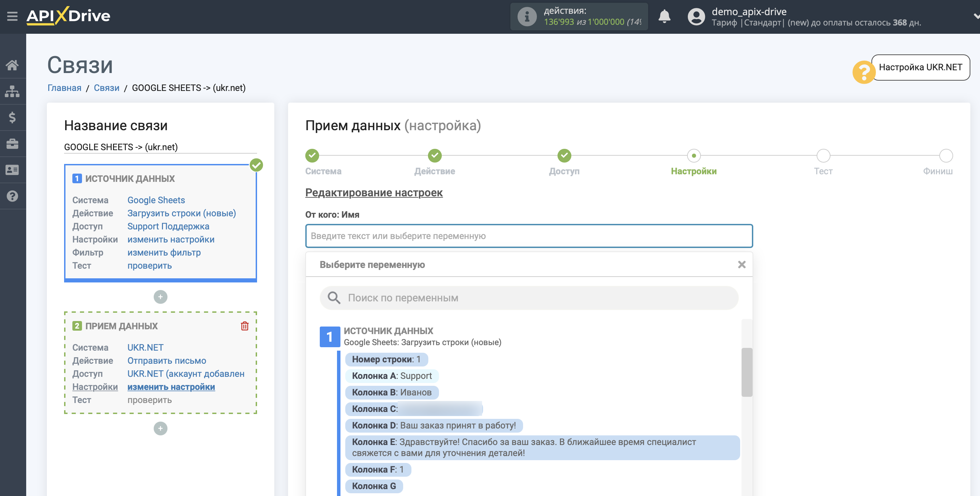Click the Редактирование настроек heading
The width and height of the screenshot is (980, 496).
point(374,193)
